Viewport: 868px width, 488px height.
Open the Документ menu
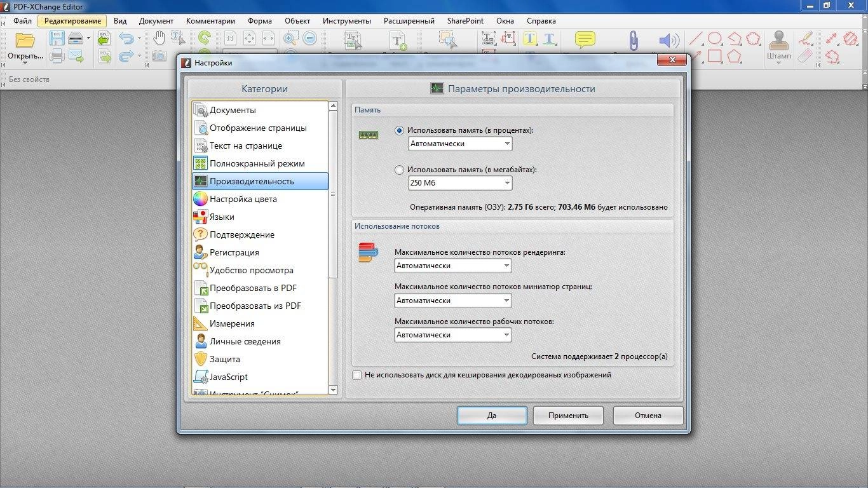point(156,21)
